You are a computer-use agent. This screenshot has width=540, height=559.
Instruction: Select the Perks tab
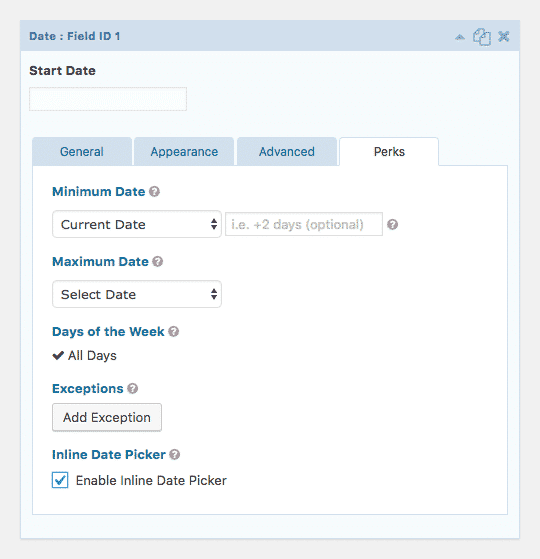[x=389, y=152]
